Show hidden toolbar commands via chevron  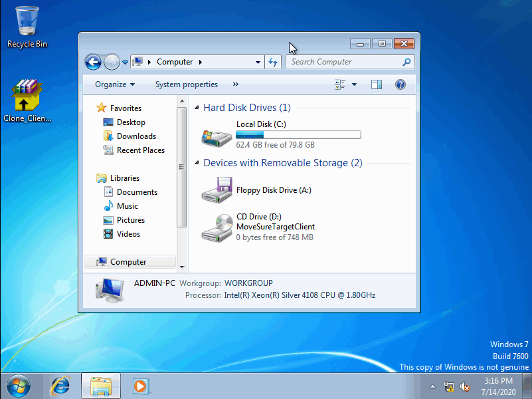click(x=235, y=84)
